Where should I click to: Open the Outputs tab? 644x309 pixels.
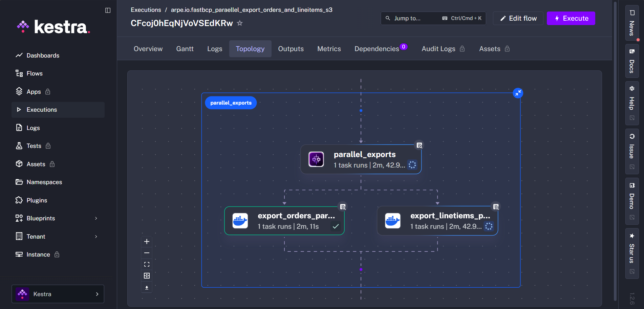(x=291, y=48)
